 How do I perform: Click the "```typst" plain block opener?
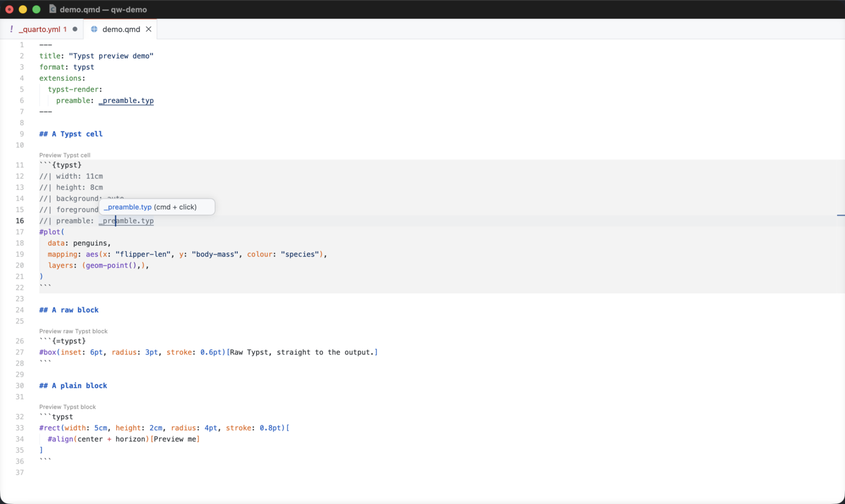tap(56, 417)
